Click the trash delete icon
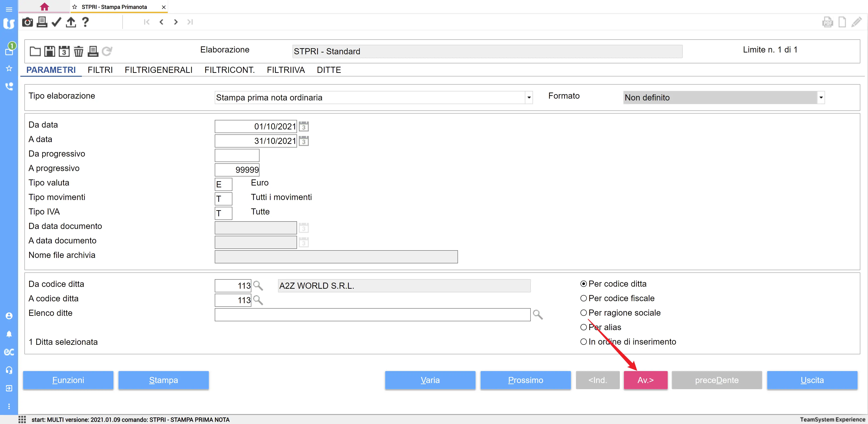Viewport: 868px width, 424px height. [x=78, y=51]
